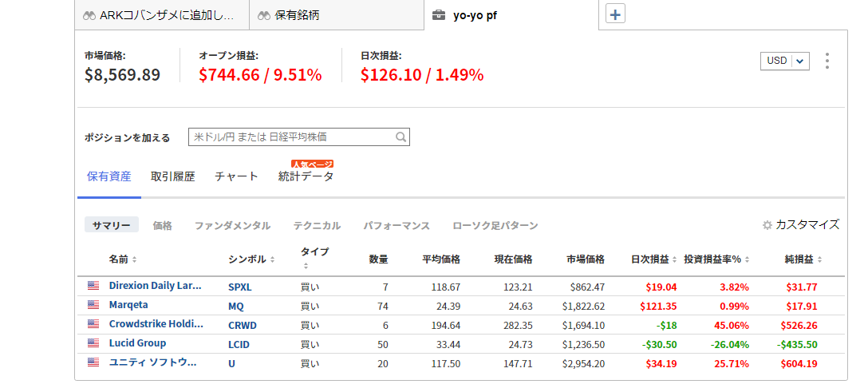Select the サマリー view
This screenshot has height=388, width=868.
click(x=111, y=225)
